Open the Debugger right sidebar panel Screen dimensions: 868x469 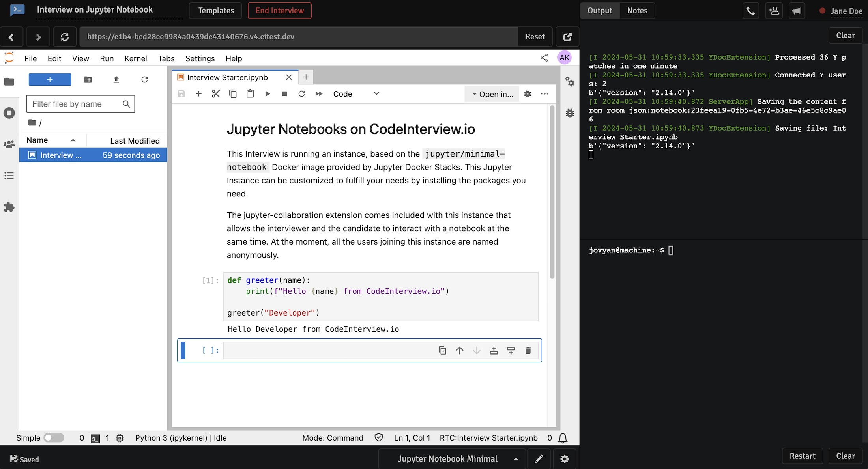[x=570, y=113]
